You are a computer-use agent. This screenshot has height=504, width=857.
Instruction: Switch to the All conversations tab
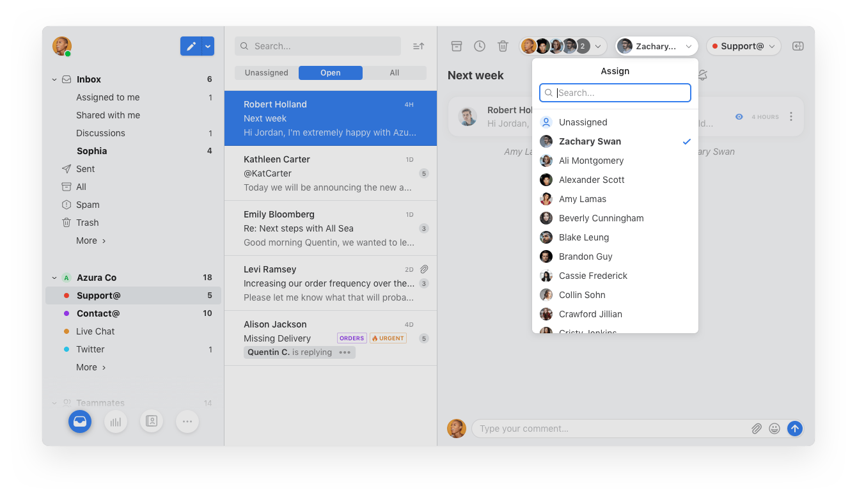point(394,72)
